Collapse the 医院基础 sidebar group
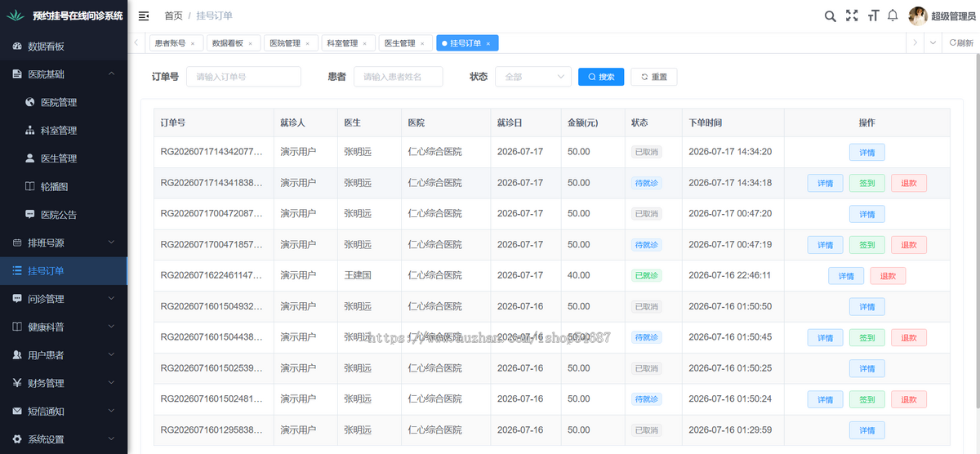This screenshot has width=980, height=454. tap(64, 74)
